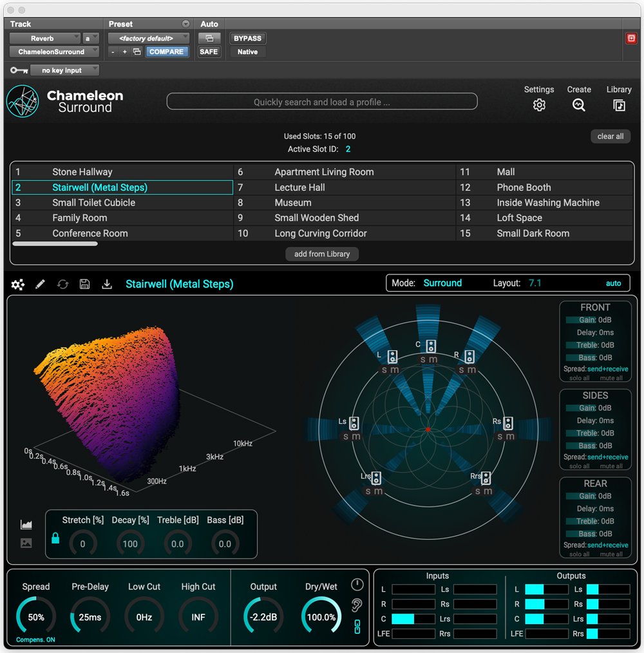Viewport: 644px width, 653px height.
Task: Click the clock icon beside Dry/Wet
Action: pos(357,585)
